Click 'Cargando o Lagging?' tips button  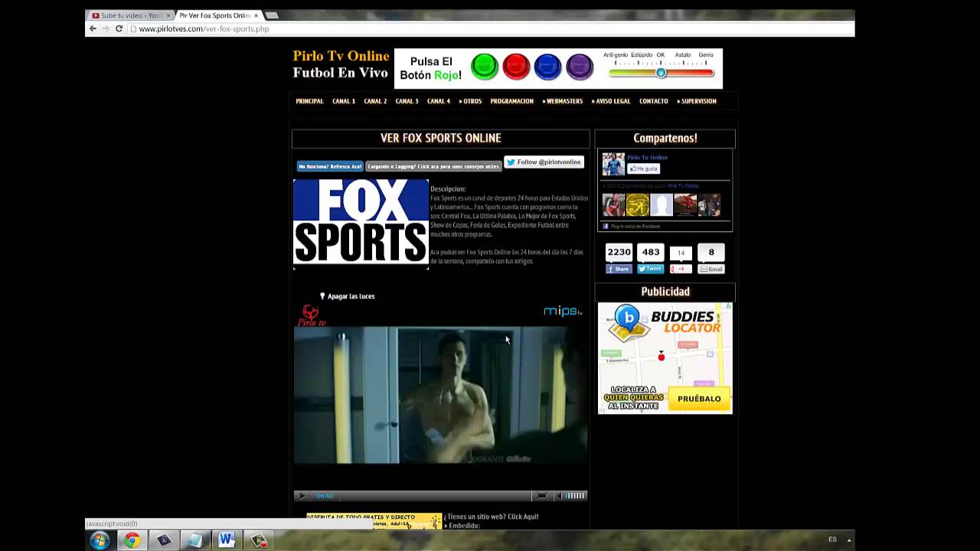coord(433,166)
